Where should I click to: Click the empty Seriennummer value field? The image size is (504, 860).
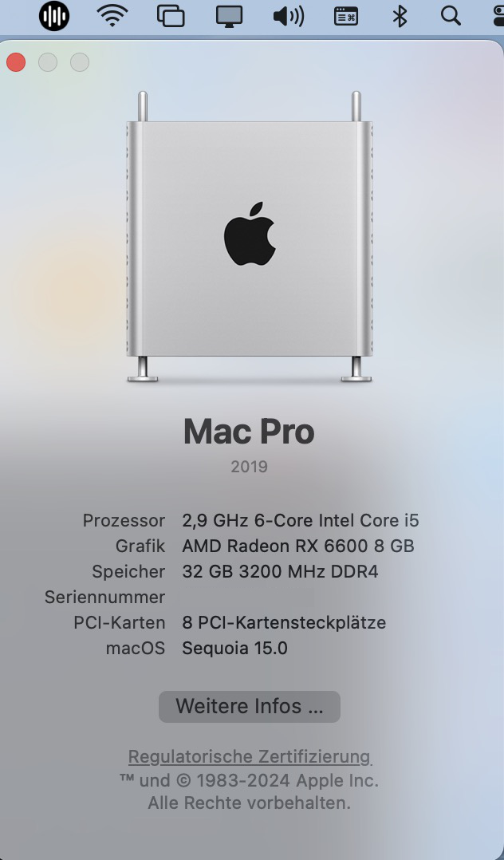click(x=301, y=597)
